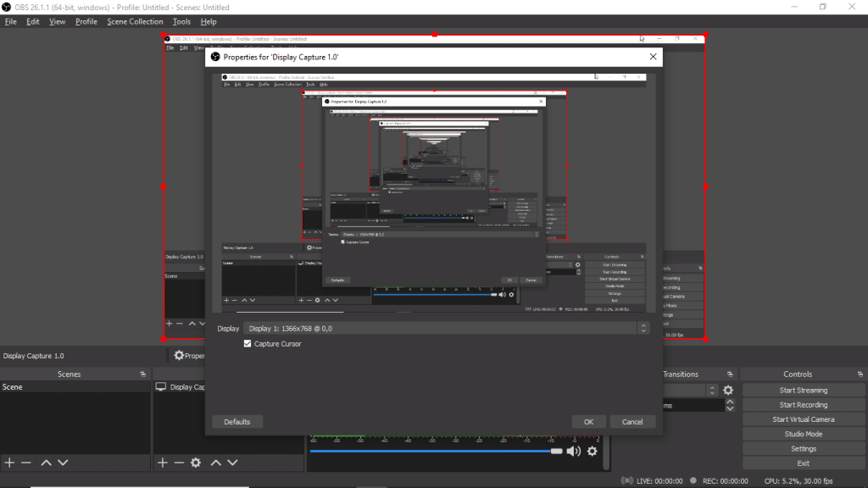This screenshot has width=868, height=488.
Task: Expand the Display combo box arrows
Action: click(643, 329)
